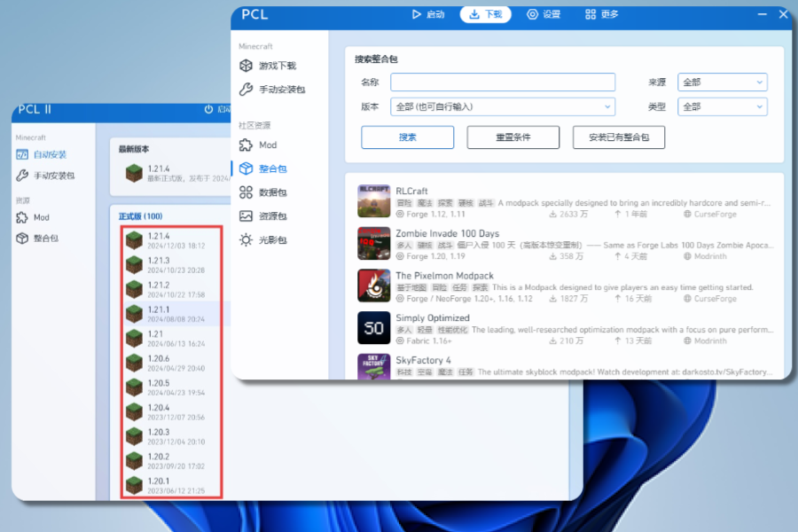Viewport: 798px width, 532px height.
Task: Select the 下载 tab in the navigation bar
Action: tap(485, 14)
